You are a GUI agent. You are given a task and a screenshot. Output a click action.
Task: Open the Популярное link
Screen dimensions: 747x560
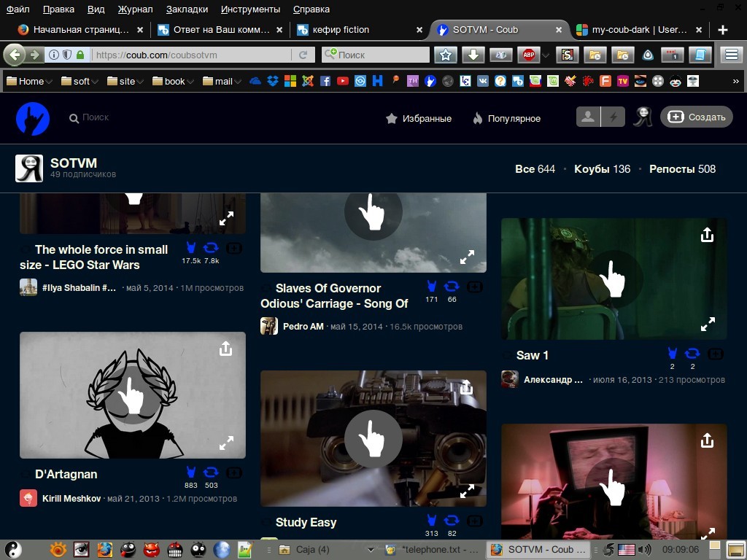pos(506,118)
